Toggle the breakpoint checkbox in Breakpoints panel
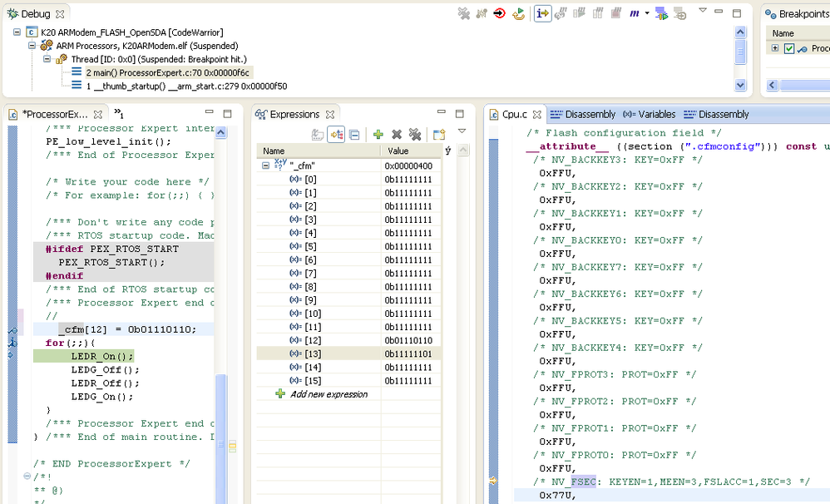The image size is (830, 504). click(789, 49)
